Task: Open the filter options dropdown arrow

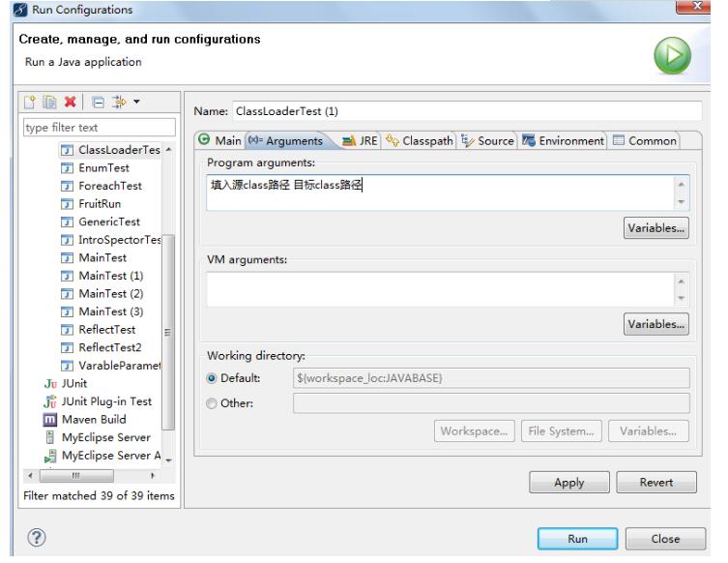Action: [136, 102]
